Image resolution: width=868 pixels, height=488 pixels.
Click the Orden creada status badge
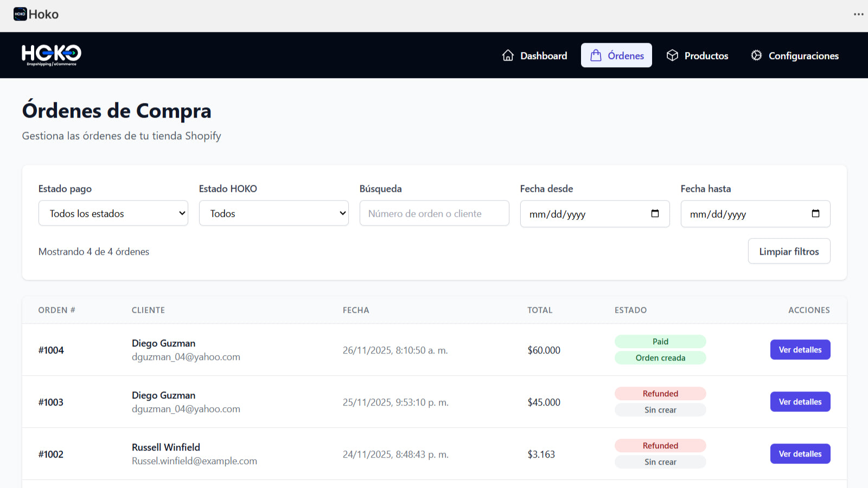click(x=660, y=358)
